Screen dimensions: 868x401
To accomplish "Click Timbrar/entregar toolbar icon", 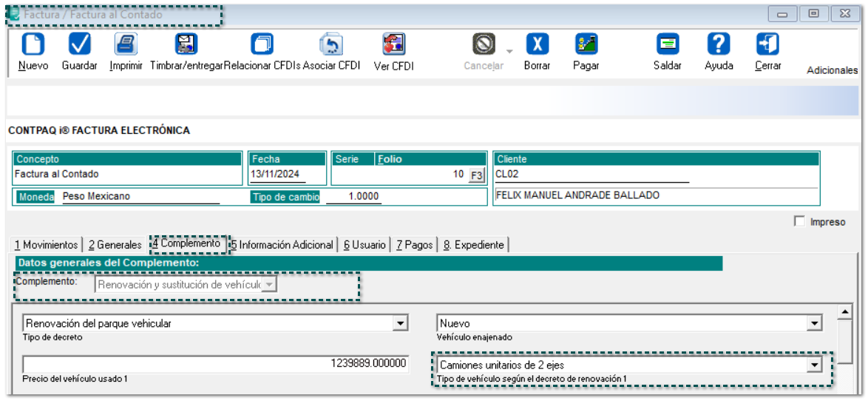I will (186, 45).
